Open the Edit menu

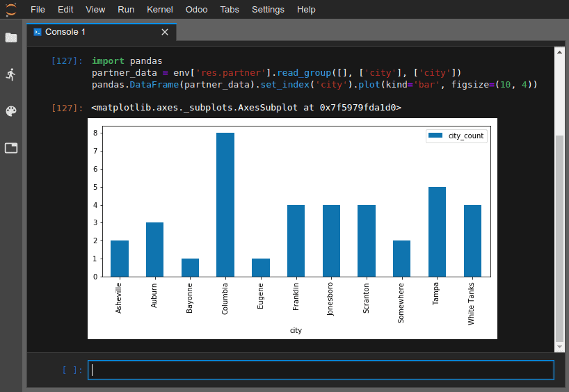click(65, 10)
